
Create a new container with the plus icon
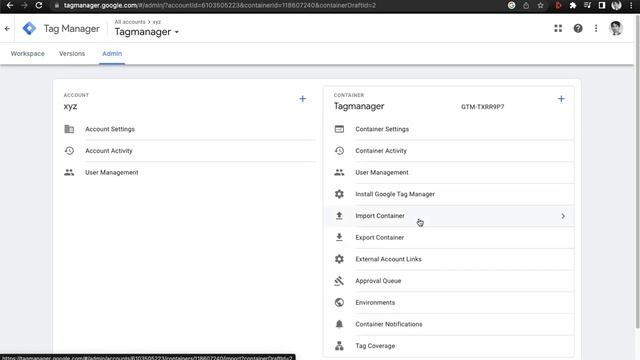tap(561, 99)
